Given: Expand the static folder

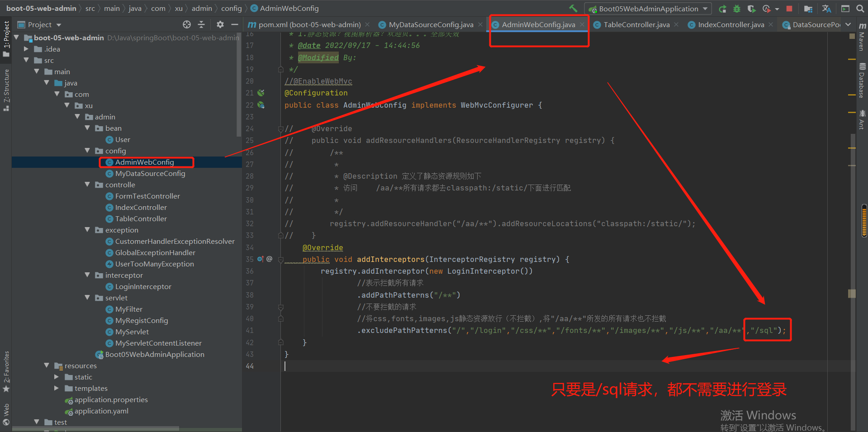Looking at the screenshot, I should click(57, 377).
